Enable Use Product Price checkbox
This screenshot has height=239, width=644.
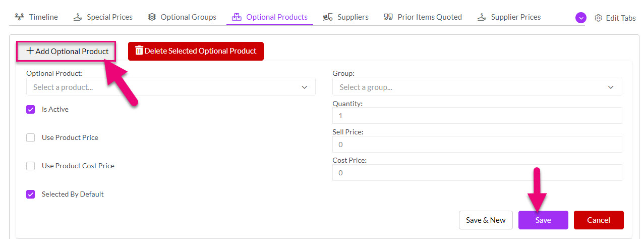point(31,137)
